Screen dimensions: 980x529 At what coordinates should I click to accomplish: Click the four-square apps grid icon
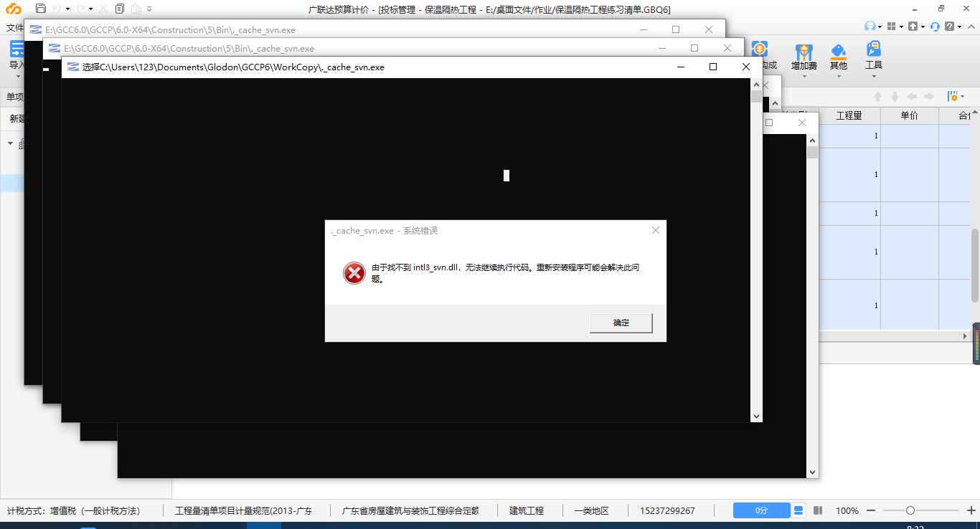[x=891, y=27]
